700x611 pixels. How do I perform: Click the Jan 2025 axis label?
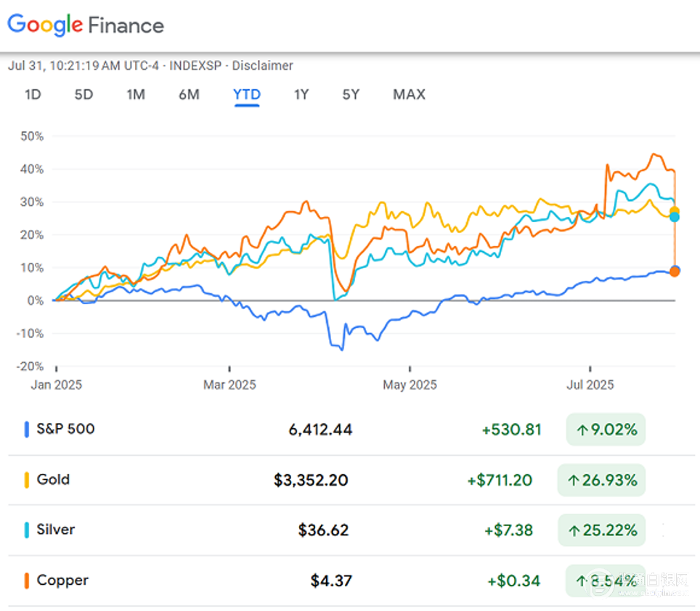click(x=56, y=385)
